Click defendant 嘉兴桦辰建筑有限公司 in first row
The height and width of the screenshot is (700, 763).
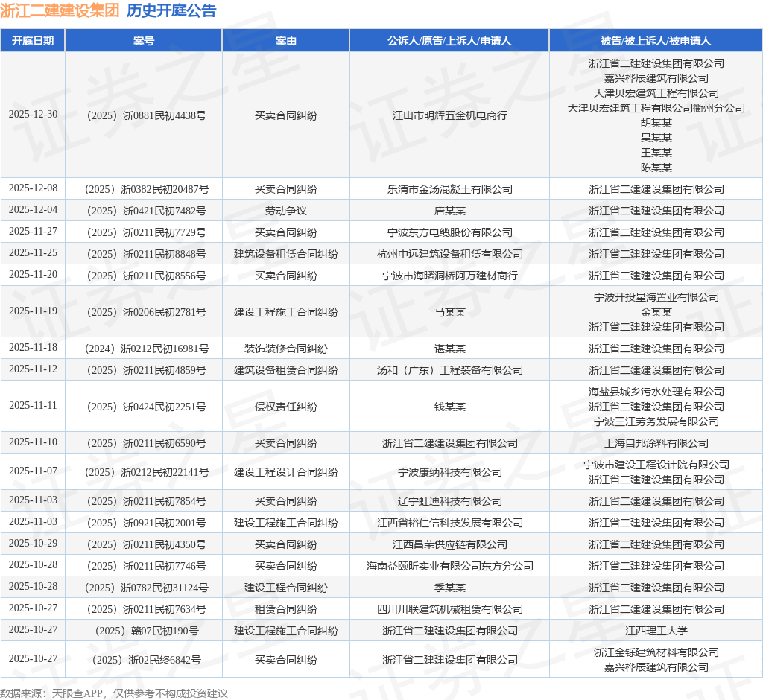pyautogui.click(x=656, y=78)
